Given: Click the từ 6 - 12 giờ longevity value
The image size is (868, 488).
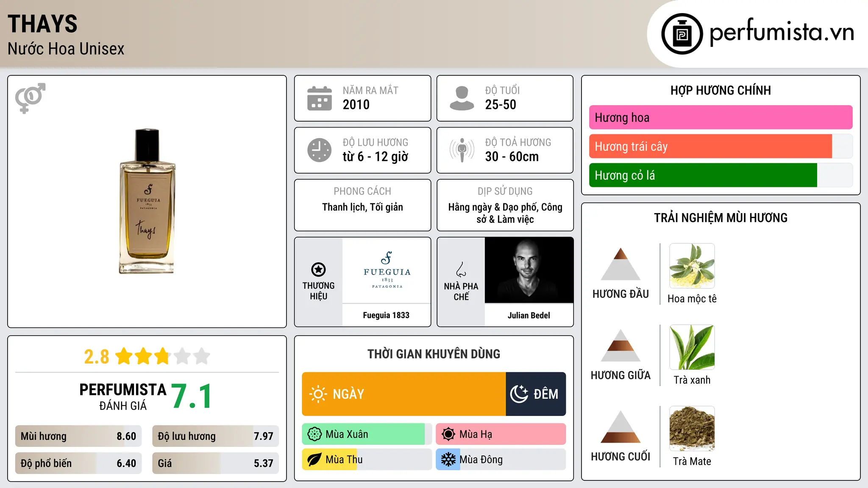Looking at the screenshot, I should (375, 157).
